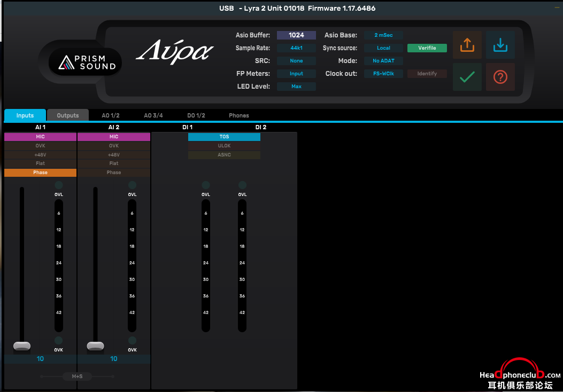This screenshot has width=563, height=392.
Task: Click the ASNC status indicator
Action: tap(224, 155)
